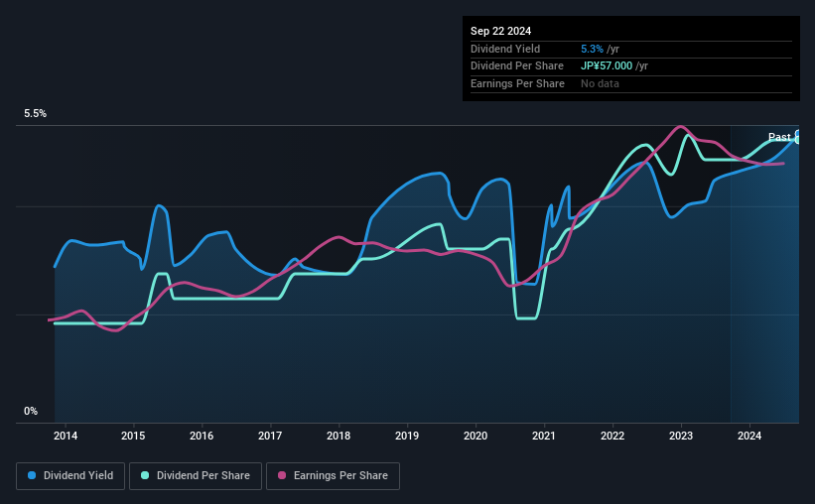
Task: Click the 2015 x-axis label
Action: pos(133,436)
